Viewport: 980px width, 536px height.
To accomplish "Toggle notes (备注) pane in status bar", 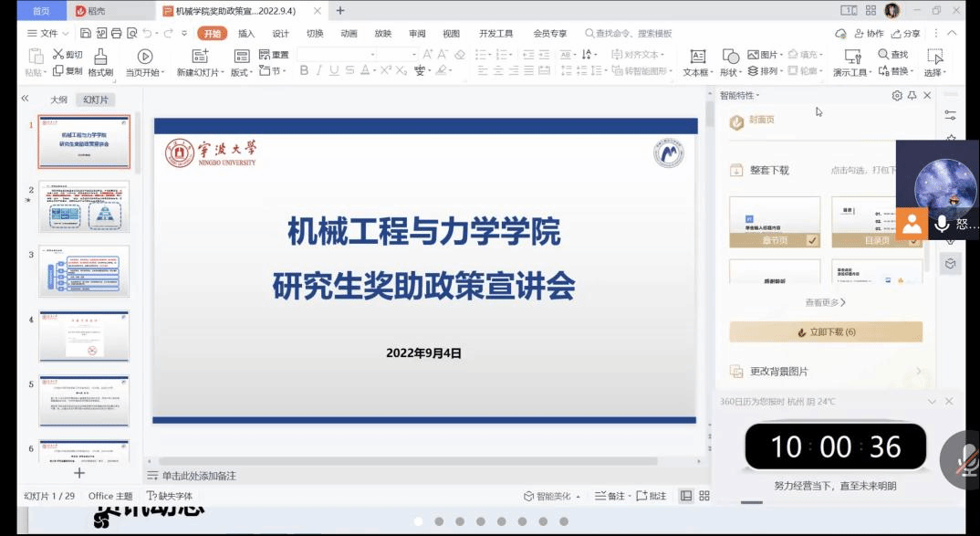I will click(x=610, y=496).
